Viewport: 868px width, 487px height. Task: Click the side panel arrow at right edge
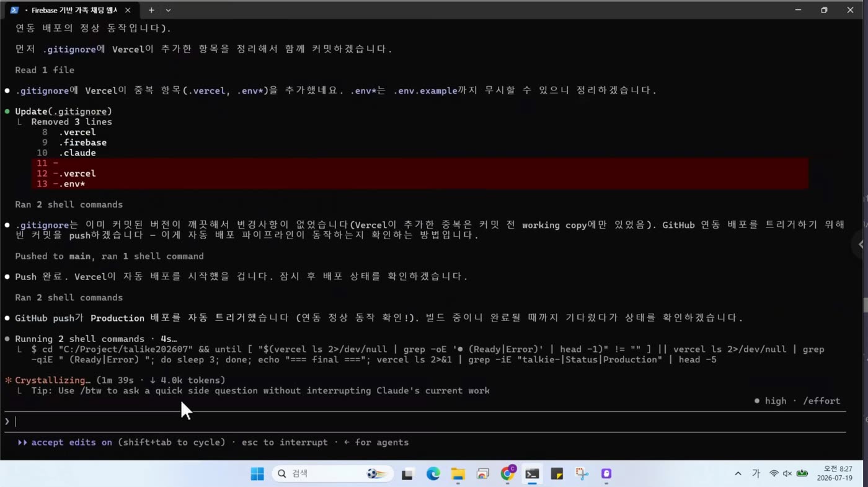click(x=861, y=244)
